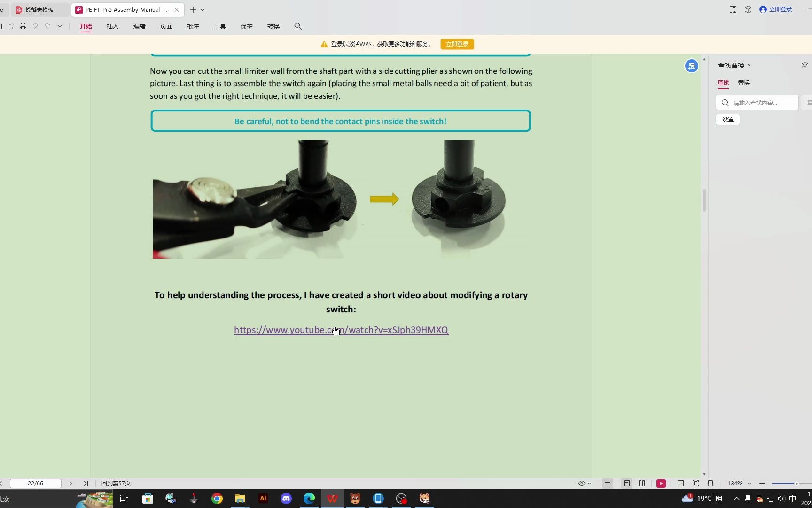Jump to last page icon
The height and width of the screenshot is (508, 812).
point(86,484)
